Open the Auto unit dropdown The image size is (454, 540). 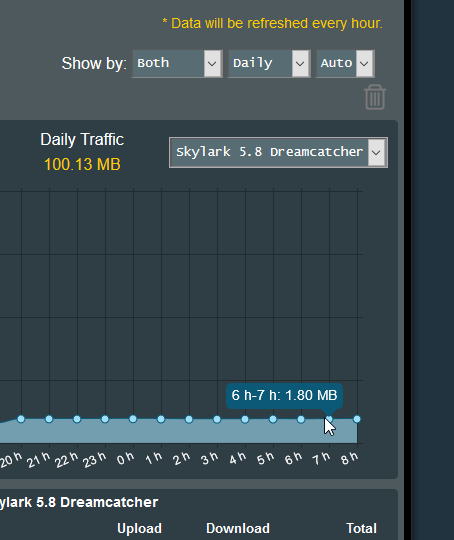(345, 63)
